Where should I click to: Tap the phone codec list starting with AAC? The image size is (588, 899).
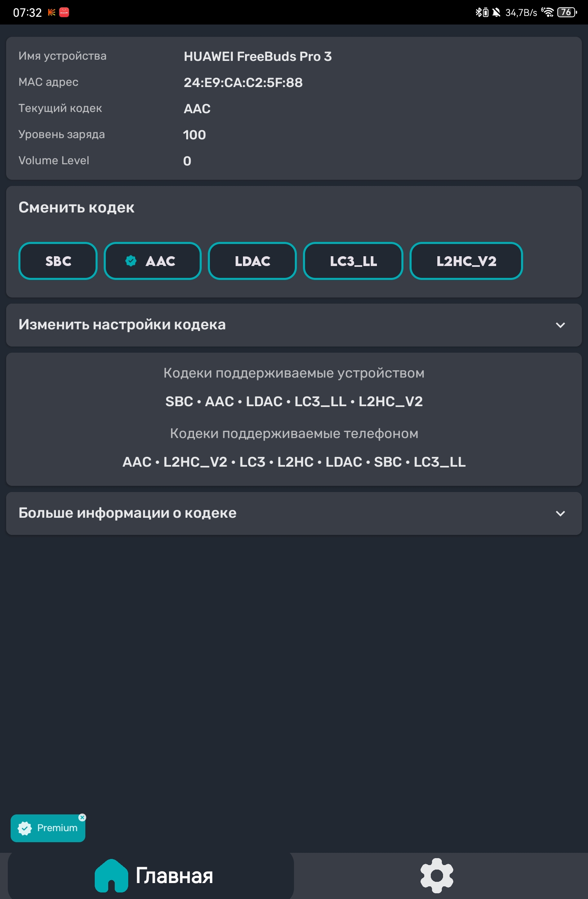coord(294,462)
